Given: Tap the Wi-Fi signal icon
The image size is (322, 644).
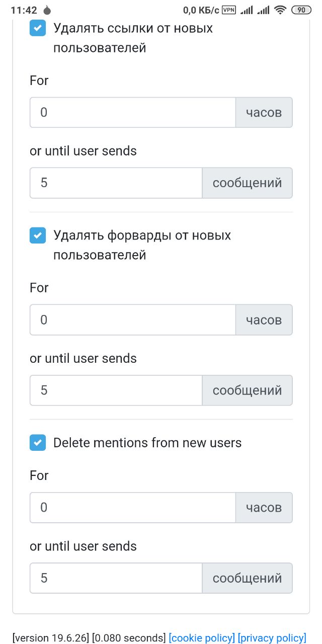Looking at the screenshot, I should point(280,10).
